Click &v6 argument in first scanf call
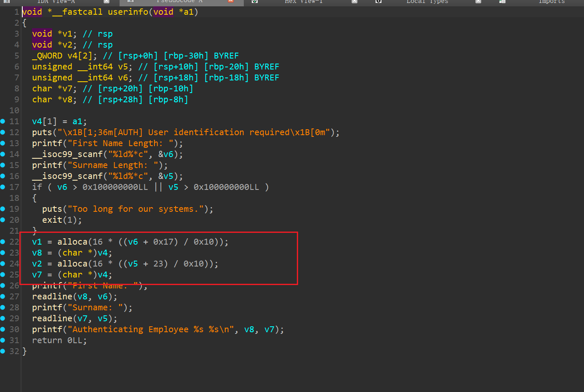584x392 pixels. point(166,154)
